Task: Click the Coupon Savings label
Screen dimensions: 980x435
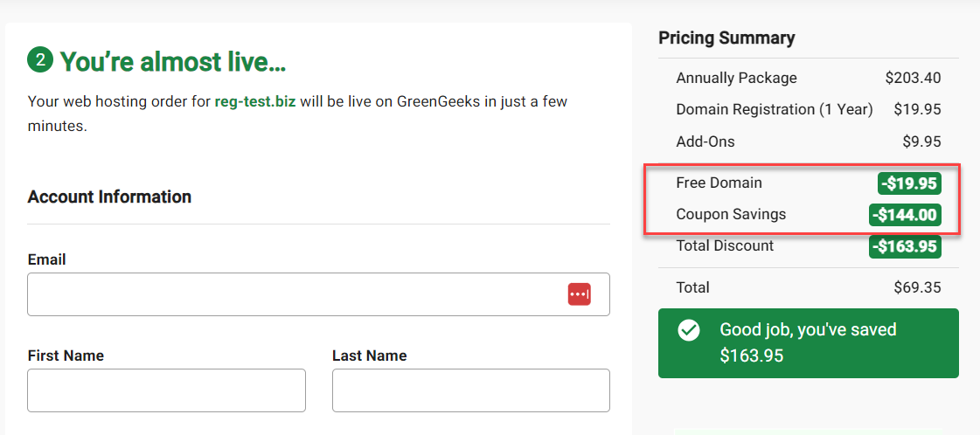Action: coord(731,215)
